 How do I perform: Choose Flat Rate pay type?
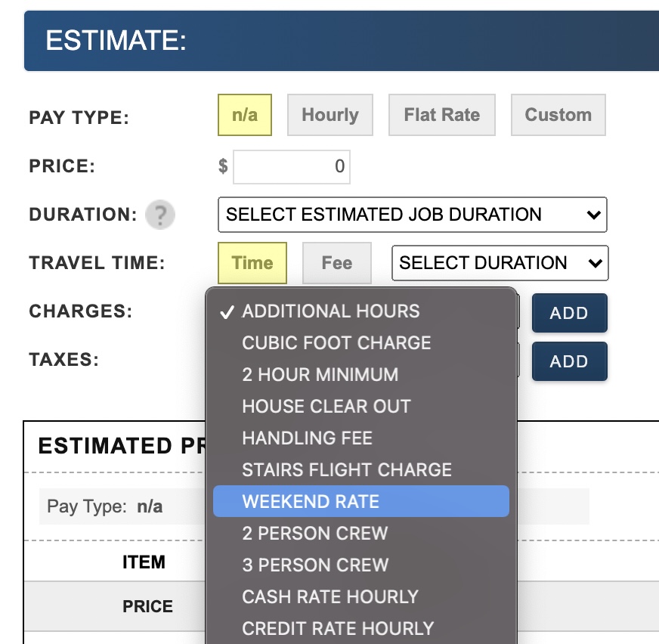pos(441,115)
